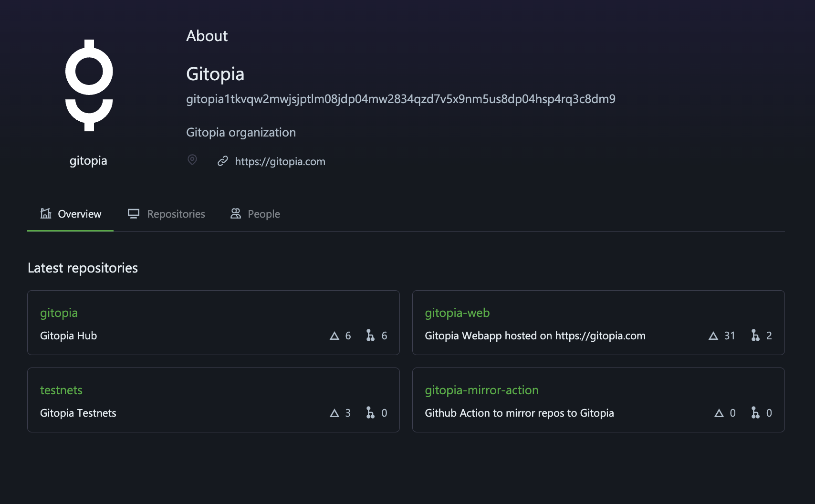Switch to the People tab

[x=255, y=214]
